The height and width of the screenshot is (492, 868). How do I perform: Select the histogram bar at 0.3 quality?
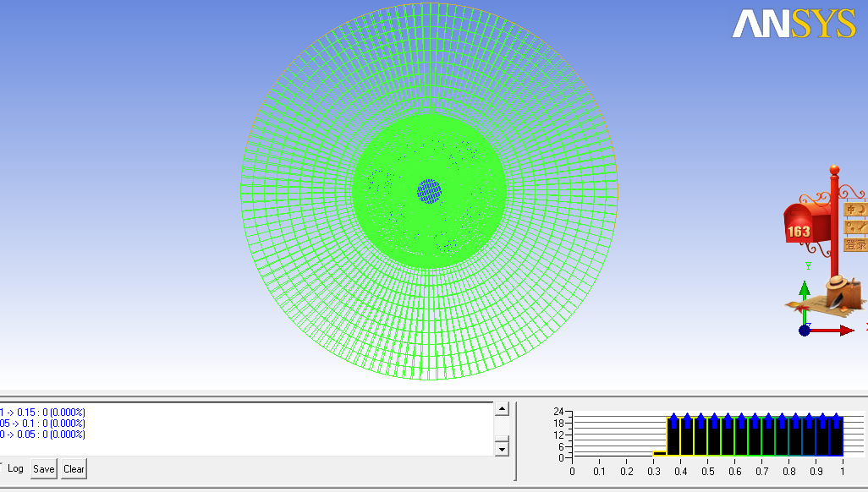(660, 454)
